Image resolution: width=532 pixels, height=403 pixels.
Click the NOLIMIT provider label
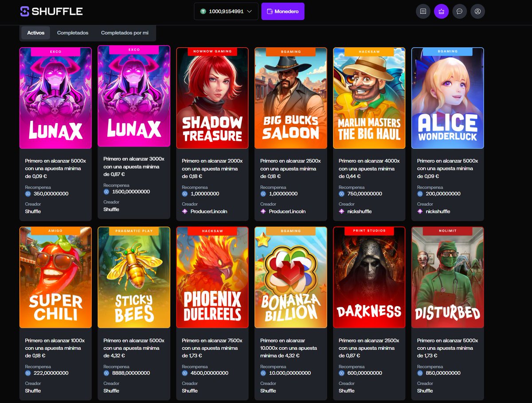(x=448, y=231)
